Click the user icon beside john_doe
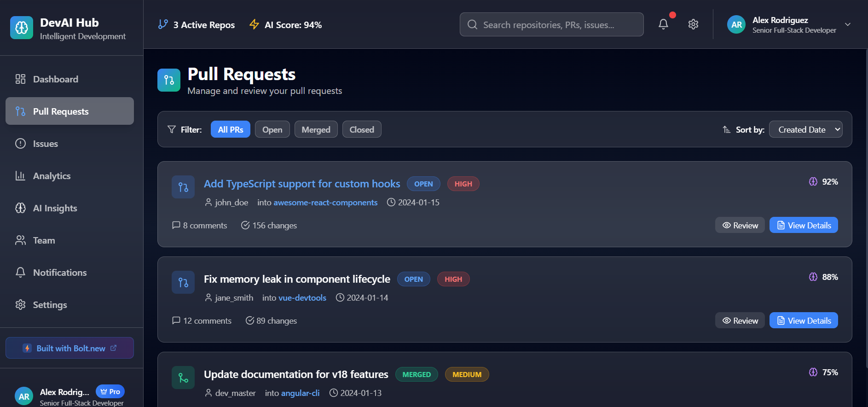This screenshot has width=868, height=407. 208,202
